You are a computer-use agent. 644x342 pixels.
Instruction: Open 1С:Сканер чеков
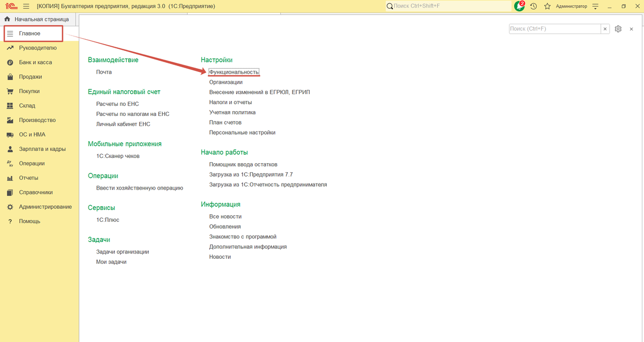coord(118,156)
